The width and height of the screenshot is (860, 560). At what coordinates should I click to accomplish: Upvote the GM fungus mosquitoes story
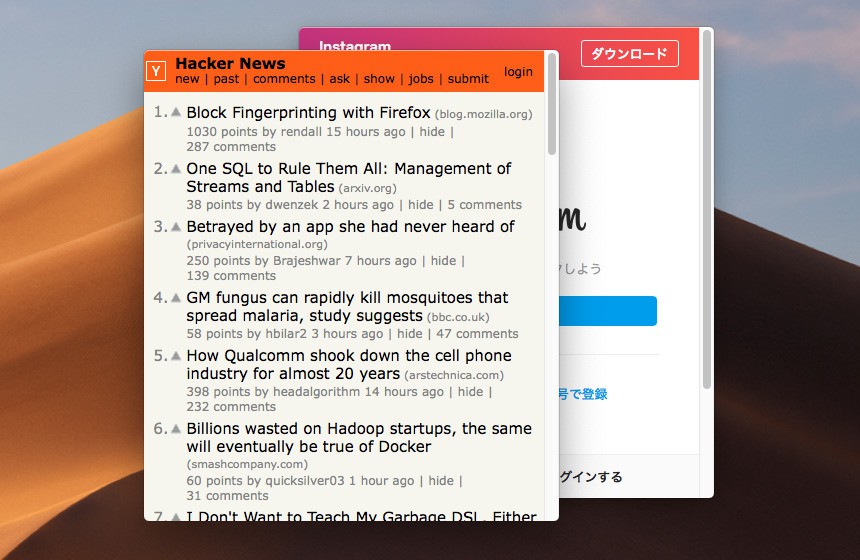[176, 298]
